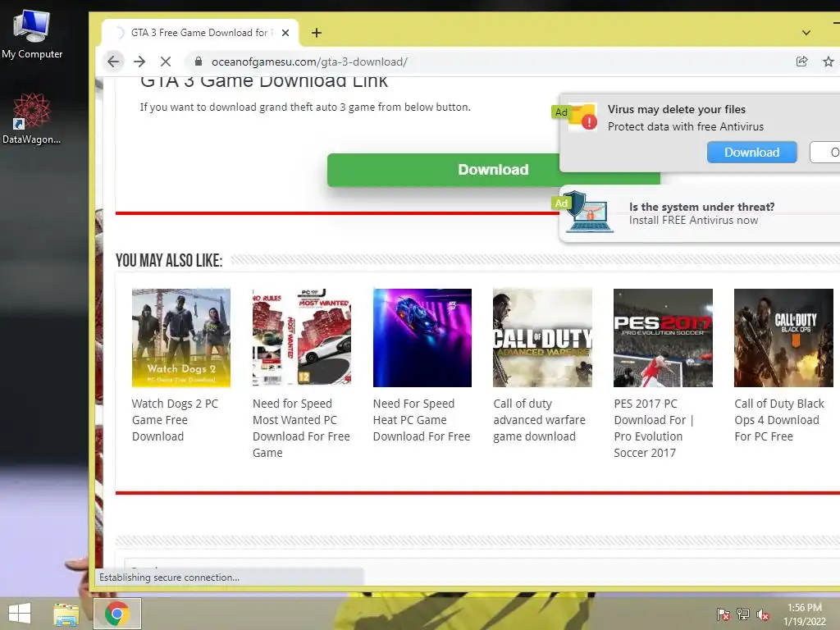Open the Watch Dogs 2 thumbnail
The width and height of the screenshot is (840, 630).
[181, 337]
